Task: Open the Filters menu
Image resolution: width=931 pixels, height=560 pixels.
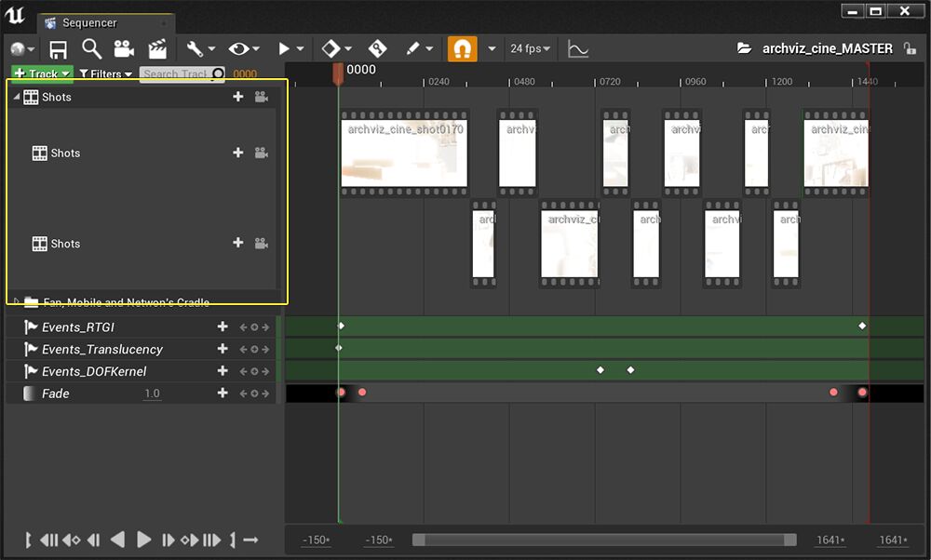Action: coord(105,73)
